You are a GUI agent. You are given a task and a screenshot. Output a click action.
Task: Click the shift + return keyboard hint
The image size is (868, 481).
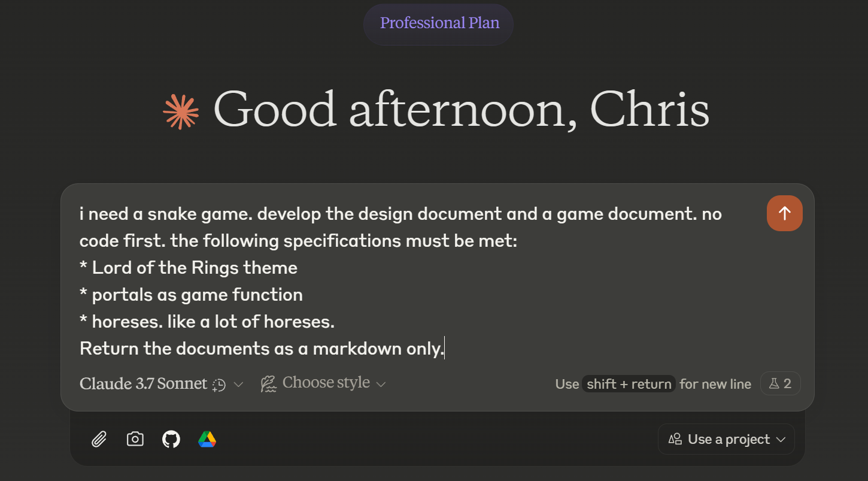629,384
